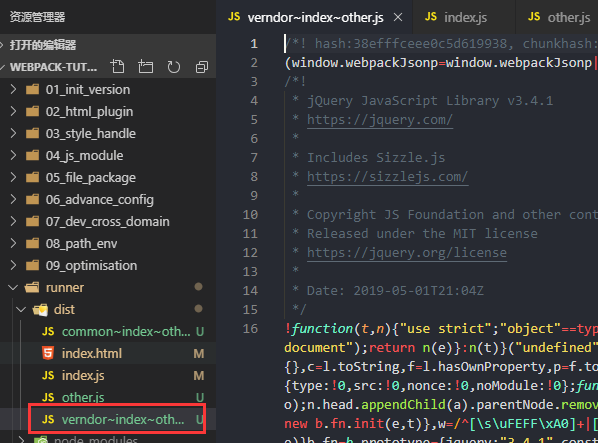Select the 06_advance_config folder name
This screenshot has width=598, height=443.
100,200
